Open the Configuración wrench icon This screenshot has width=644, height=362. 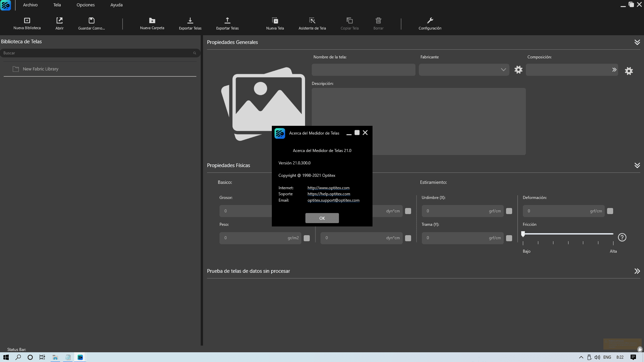[x=430, y=21]
